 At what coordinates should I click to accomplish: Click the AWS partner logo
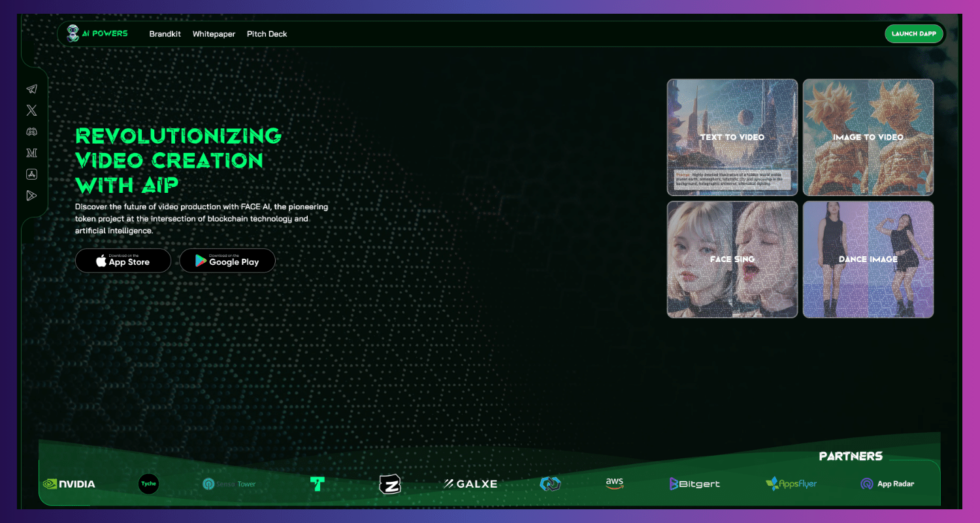614,483
